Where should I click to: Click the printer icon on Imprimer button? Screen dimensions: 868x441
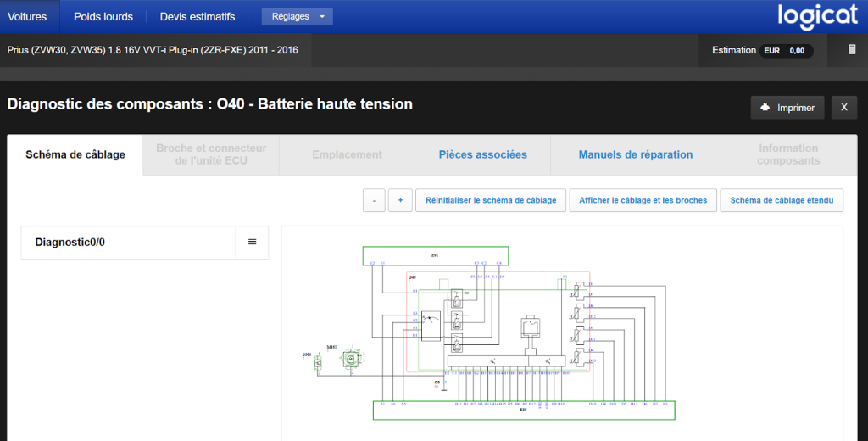coord(765,107)
